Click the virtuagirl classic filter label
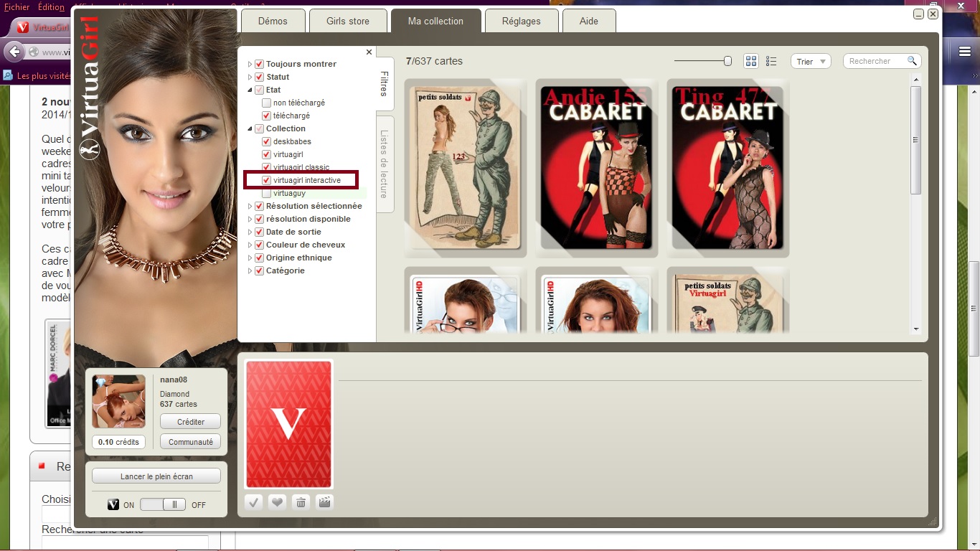This screenshot has height=551, width=980. [301, 167]
